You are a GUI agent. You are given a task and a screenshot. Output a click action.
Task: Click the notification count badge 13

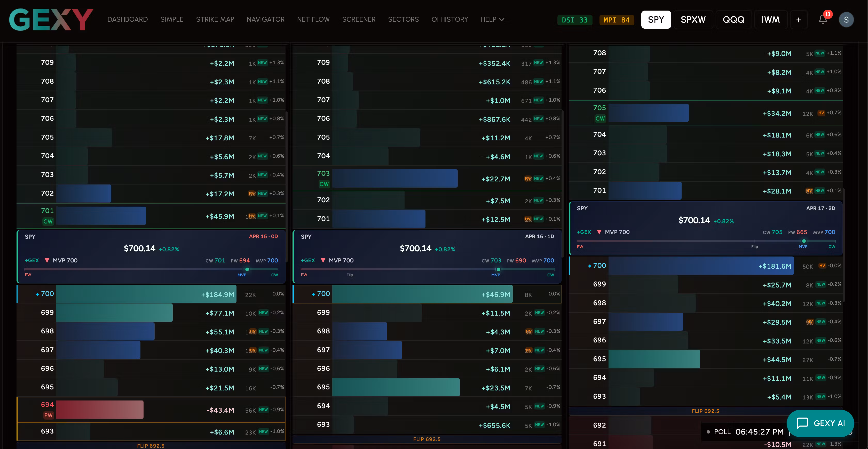[827, 14]
